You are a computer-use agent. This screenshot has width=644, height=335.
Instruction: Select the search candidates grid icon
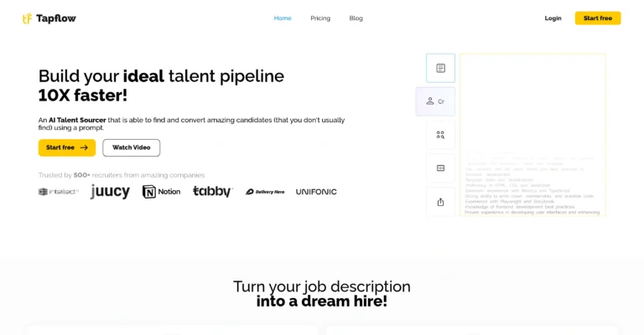[440, 135]
